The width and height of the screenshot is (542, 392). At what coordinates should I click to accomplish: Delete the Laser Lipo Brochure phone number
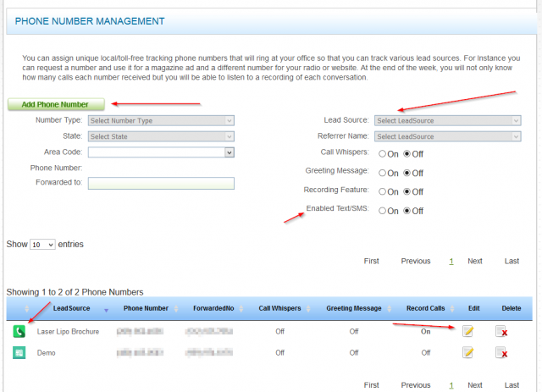point(501,331)
